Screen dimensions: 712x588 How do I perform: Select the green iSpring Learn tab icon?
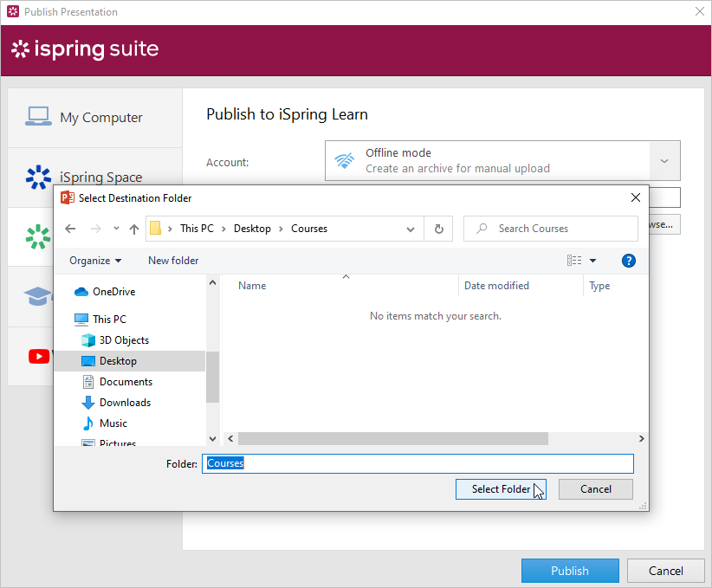pyautogui.click(x=38, y=236)
